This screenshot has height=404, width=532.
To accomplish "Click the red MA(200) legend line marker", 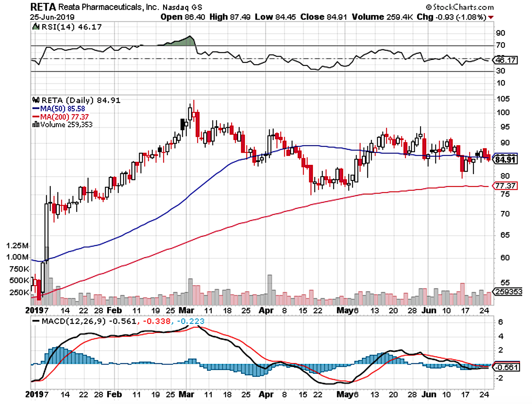I will tap(36, 117).
